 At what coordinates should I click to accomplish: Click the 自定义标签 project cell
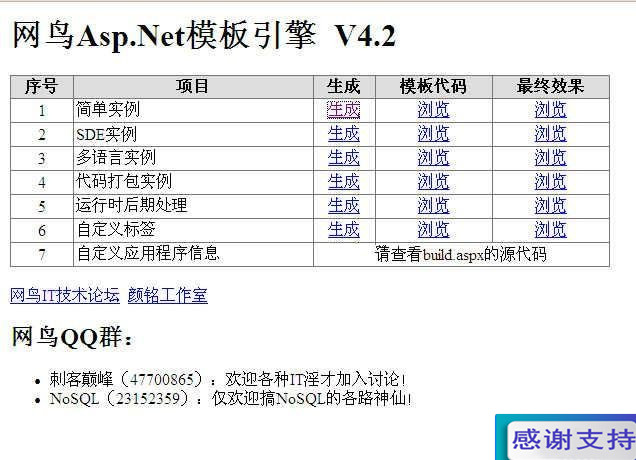tap(193, 230)
